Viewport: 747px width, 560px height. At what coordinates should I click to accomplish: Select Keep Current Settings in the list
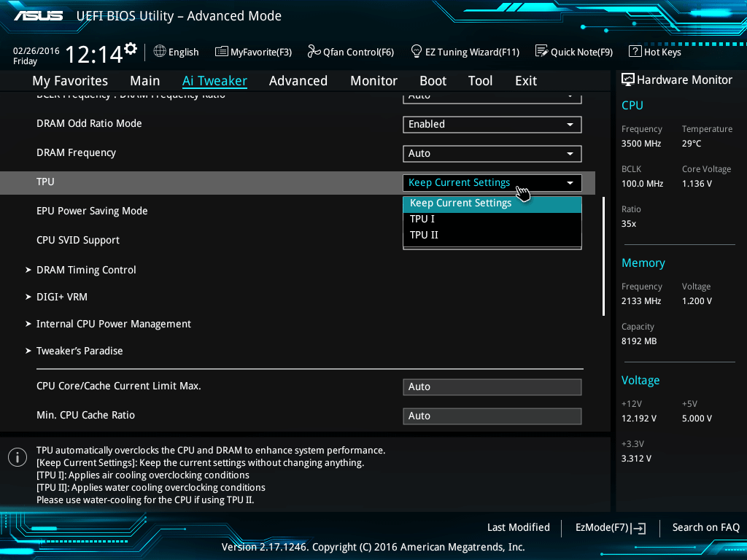click(x=460, y=203)
